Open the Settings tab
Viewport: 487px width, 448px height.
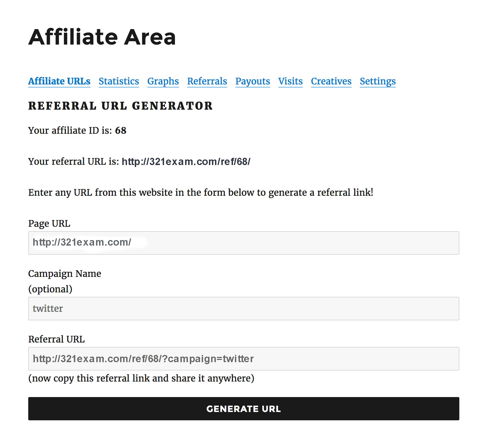click(x=378, y=81)
